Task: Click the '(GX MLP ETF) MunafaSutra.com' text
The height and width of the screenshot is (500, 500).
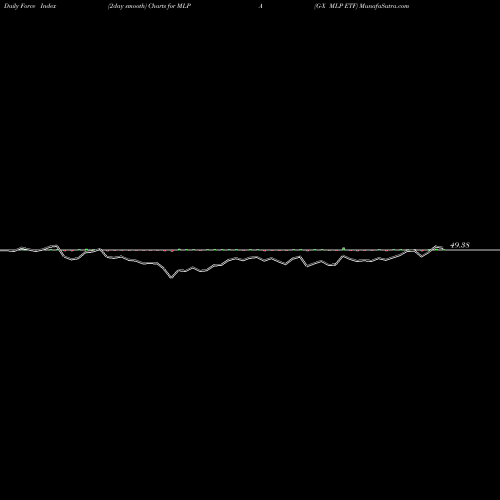Action: (361, 6)
